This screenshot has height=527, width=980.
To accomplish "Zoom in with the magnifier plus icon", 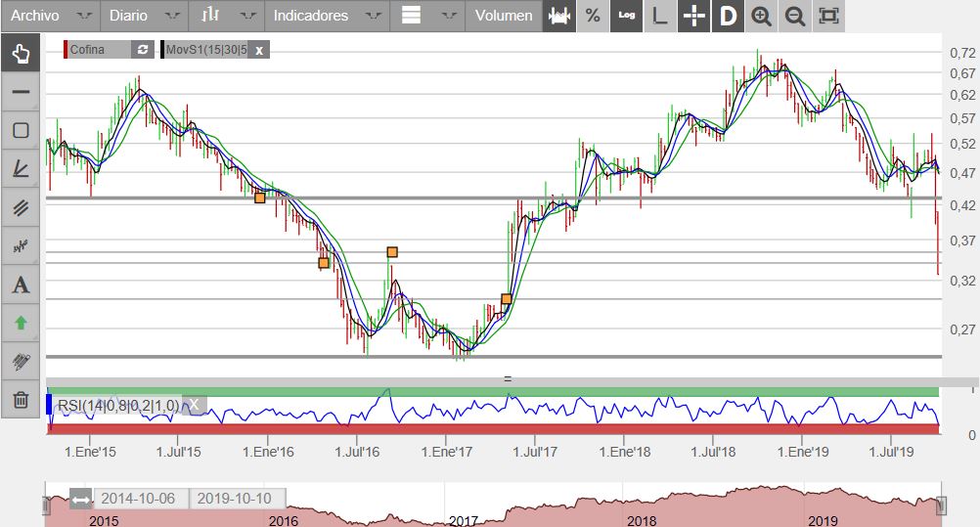I will click(761, 16).
